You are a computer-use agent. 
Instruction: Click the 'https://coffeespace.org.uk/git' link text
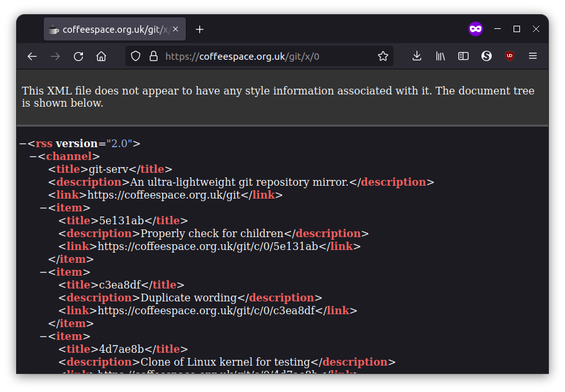click(x=164, y=195)
